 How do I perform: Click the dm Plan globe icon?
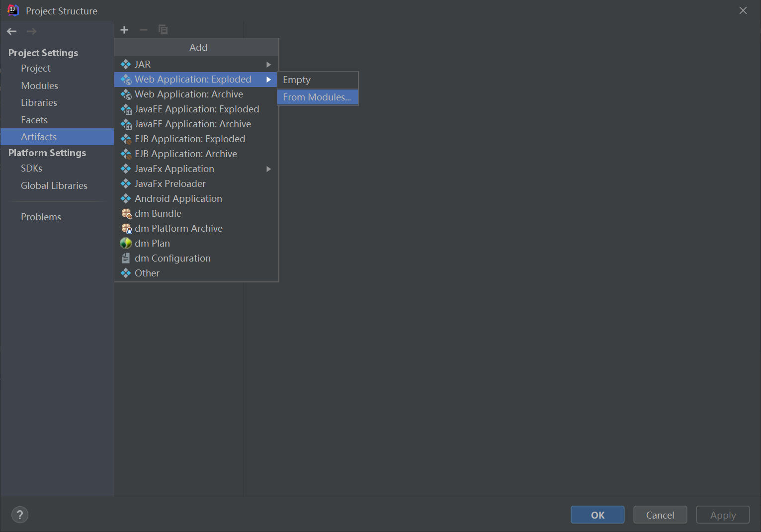[126, 243]
